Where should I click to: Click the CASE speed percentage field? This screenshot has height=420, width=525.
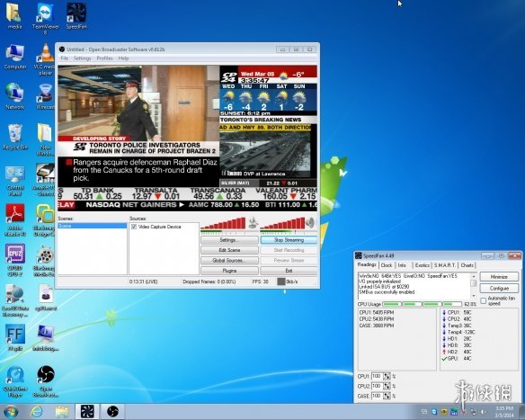(x=377, y=396)
